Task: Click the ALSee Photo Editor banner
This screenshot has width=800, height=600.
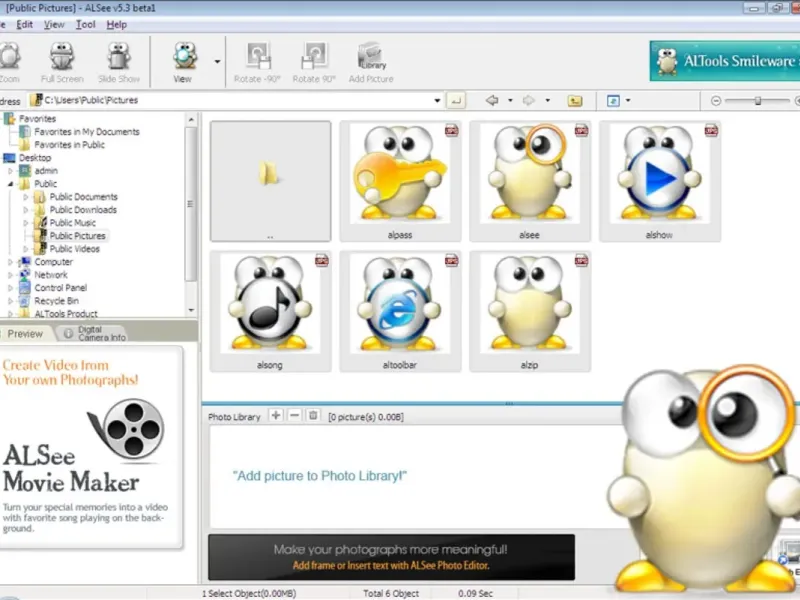Action: point(391,557)
